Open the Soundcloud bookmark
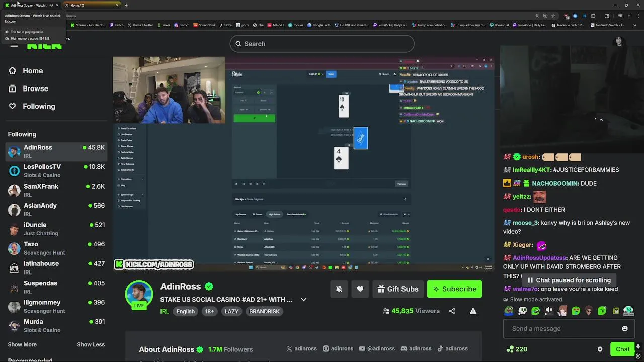 click(204, 25)
